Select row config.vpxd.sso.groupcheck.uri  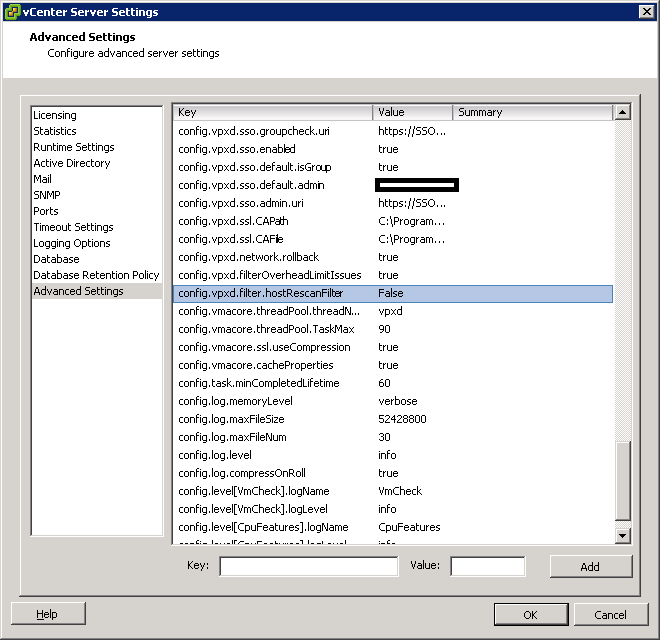pos(393,131)
